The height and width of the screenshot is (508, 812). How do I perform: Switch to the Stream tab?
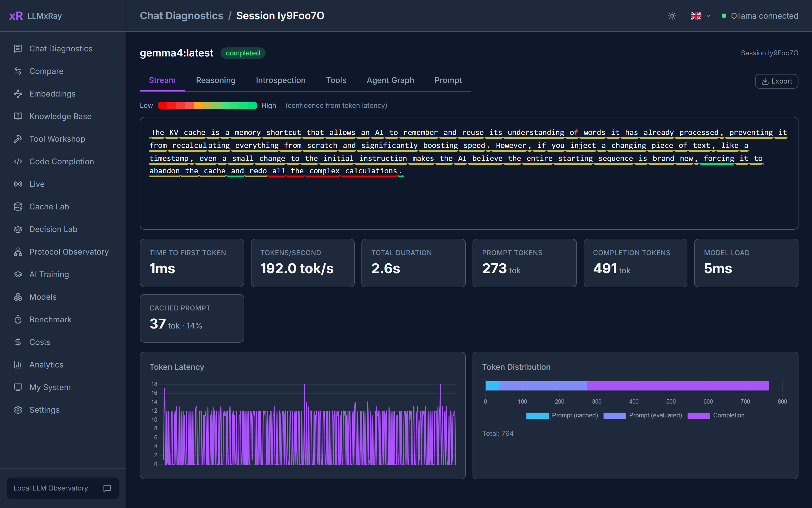pos(162,80)
